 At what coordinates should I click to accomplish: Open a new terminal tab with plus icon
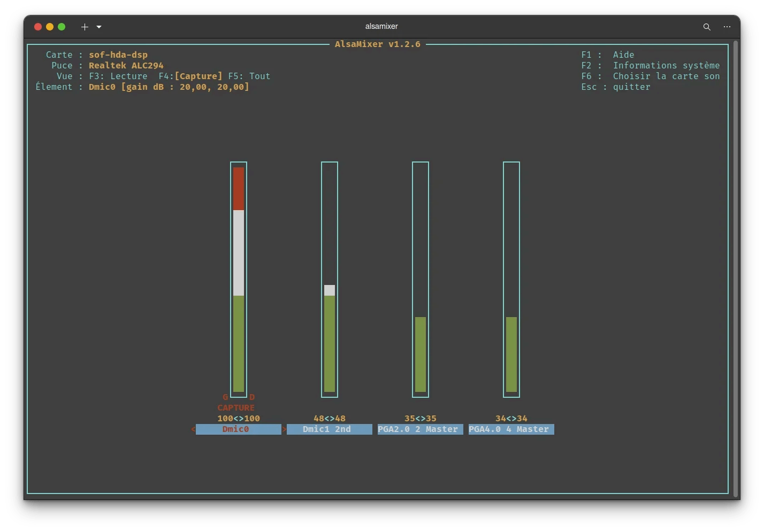coord(85,27)
